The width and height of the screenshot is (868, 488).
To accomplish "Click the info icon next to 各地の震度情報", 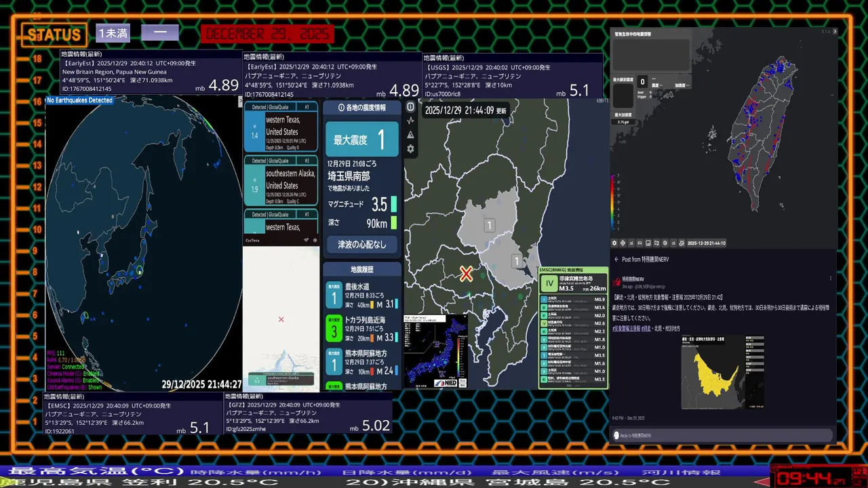I will click(x=341, y=108).
